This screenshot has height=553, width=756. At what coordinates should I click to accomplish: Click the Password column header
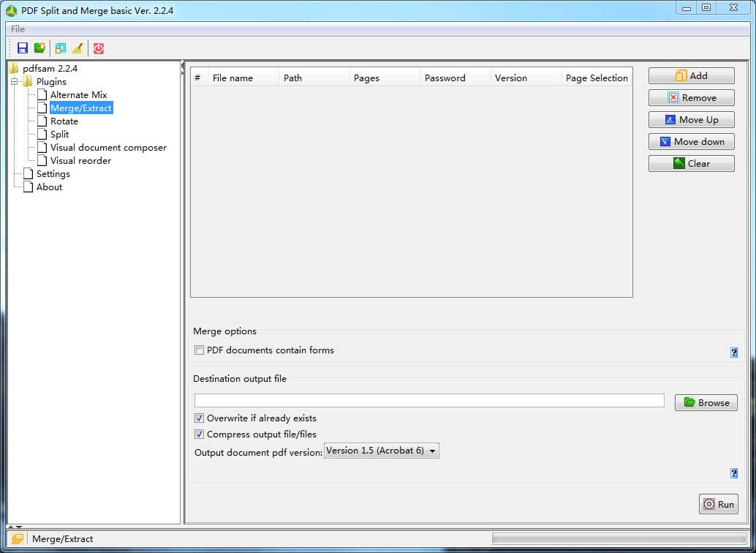tap(456, 78)
